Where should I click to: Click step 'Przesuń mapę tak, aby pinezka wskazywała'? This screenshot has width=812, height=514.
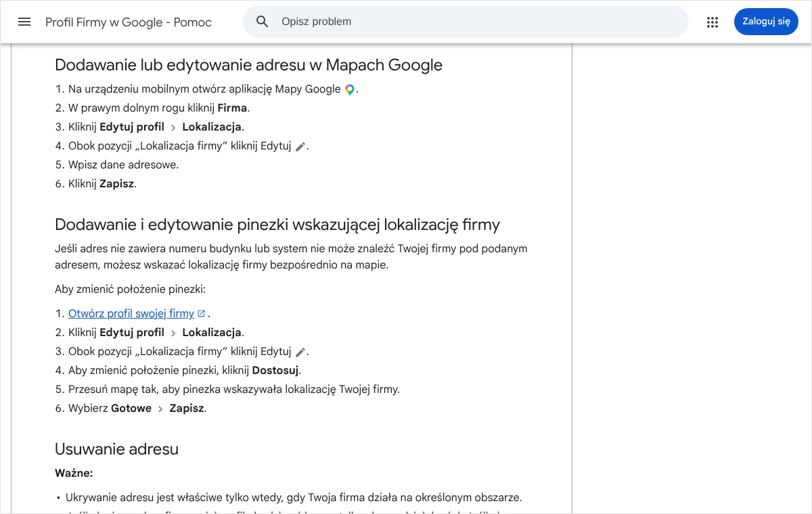click(234, 390)
